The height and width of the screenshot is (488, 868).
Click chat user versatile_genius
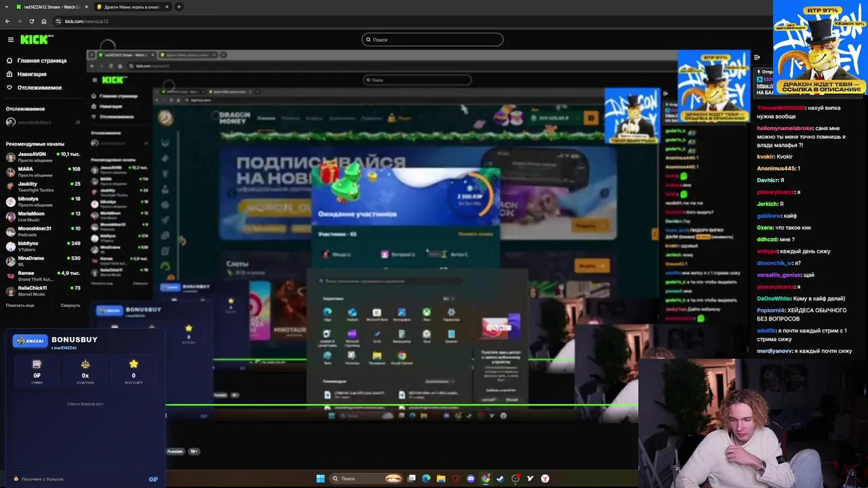778,274
